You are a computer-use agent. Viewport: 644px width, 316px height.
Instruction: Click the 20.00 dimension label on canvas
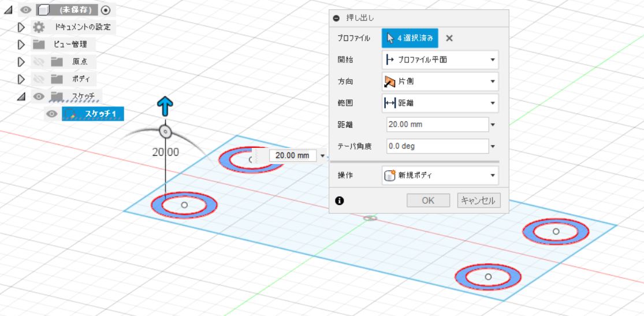[x=166, y=153]
